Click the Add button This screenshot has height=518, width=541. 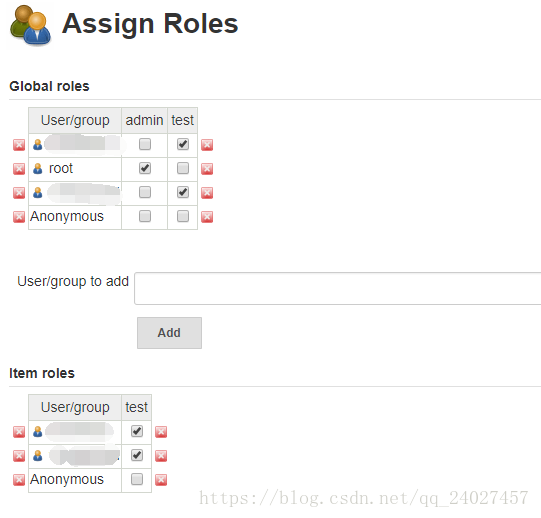tap(169, 333)
